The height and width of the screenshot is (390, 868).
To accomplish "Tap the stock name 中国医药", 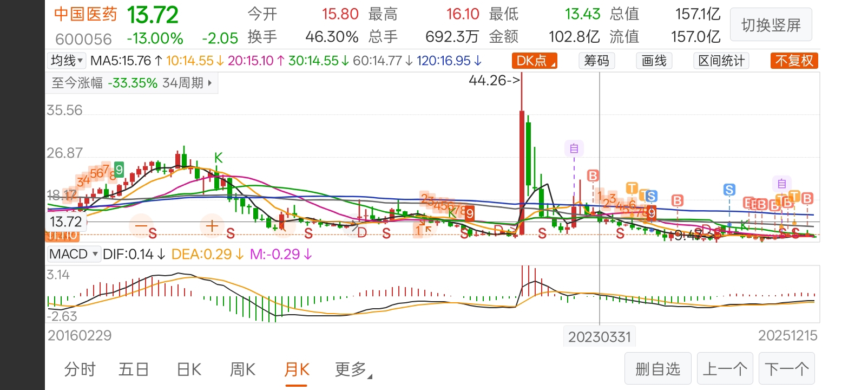I will click(86, 15).
